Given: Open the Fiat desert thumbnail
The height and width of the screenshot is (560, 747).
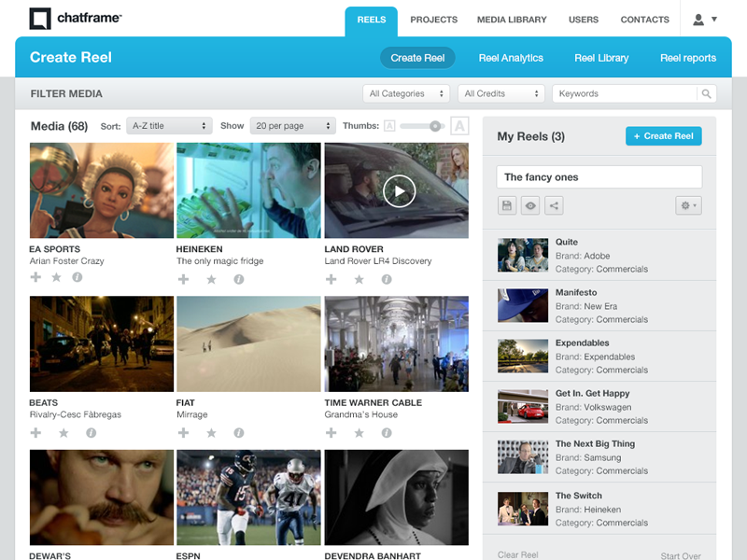Looking at the screenshot, I should (248, 343).
